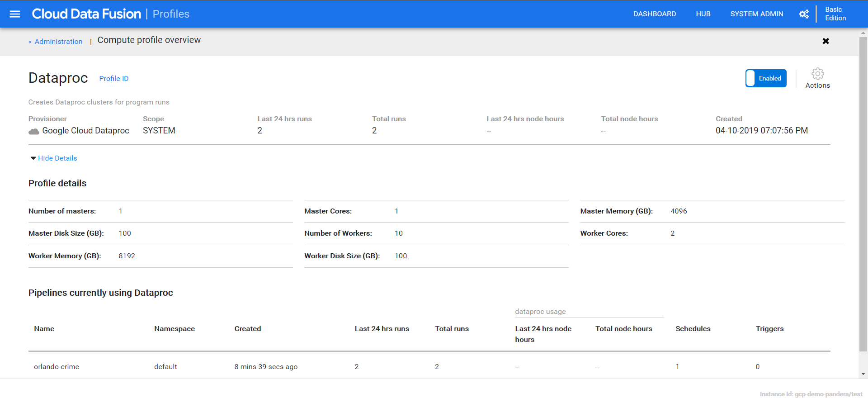The image size is (868, 408).
Task: Toggle the Enabled profile switch
Action: [766, 78]
